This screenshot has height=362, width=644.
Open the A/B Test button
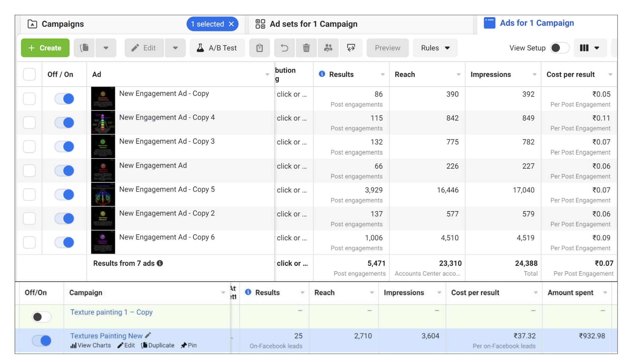(217, 48)
